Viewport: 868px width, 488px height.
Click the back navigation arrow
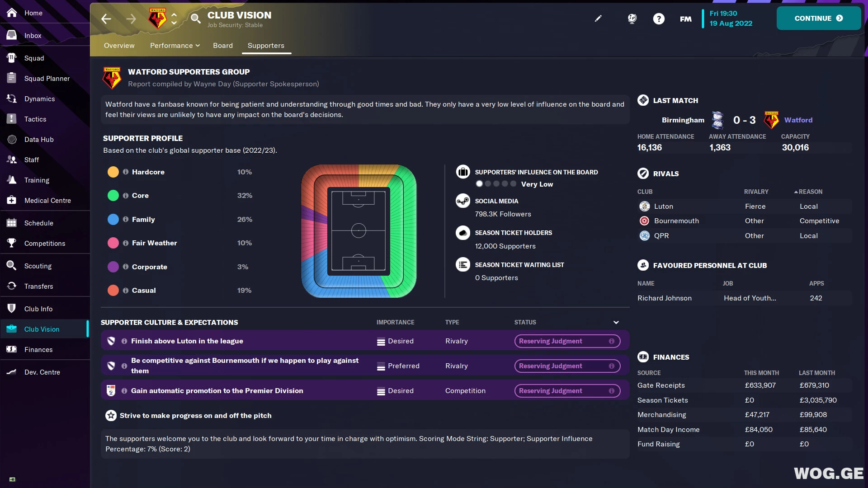pyautogui.click(x=106, y=19)
